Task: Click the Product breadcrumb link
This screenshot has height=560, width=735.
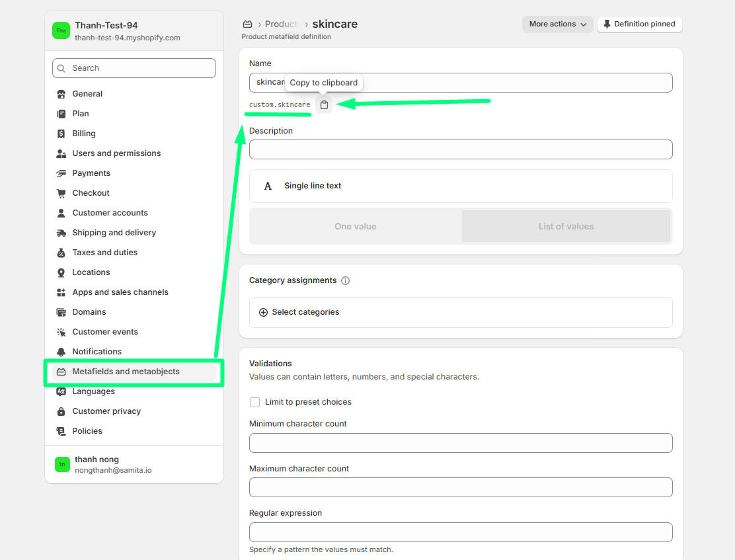Action: pyautogui.click(x=281, y=24)
